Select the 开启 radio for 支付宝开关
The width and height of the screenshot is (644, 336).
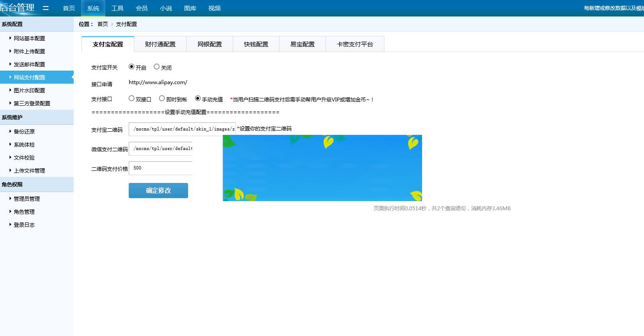coord(131,67)
